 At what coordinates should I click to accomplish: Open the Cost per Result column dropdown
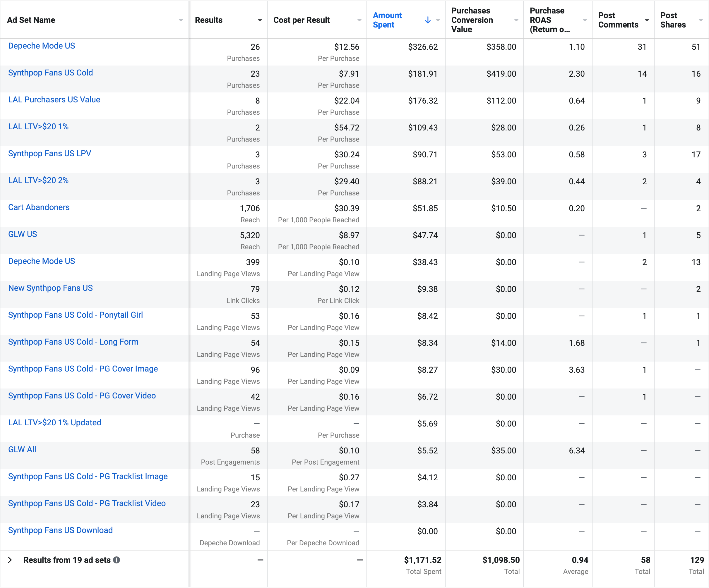pyautogui.click(x=359, y=20)
